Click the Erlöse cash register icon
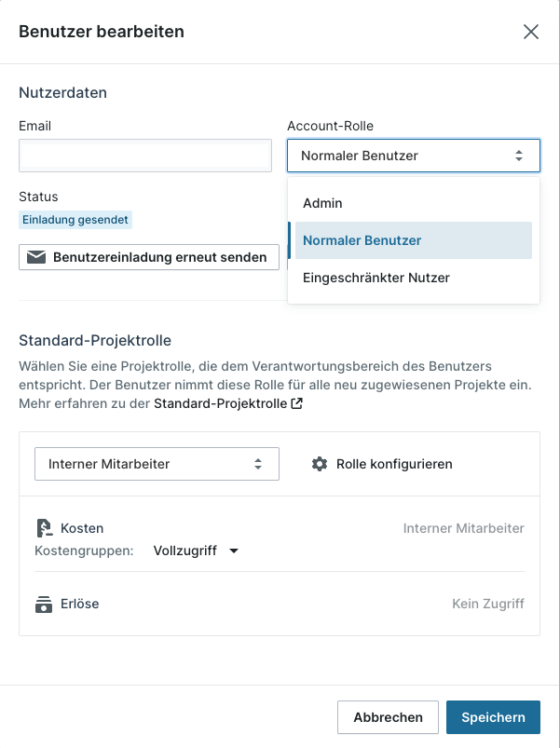Screen dimensions: 560x748 (x=44, y=604)
